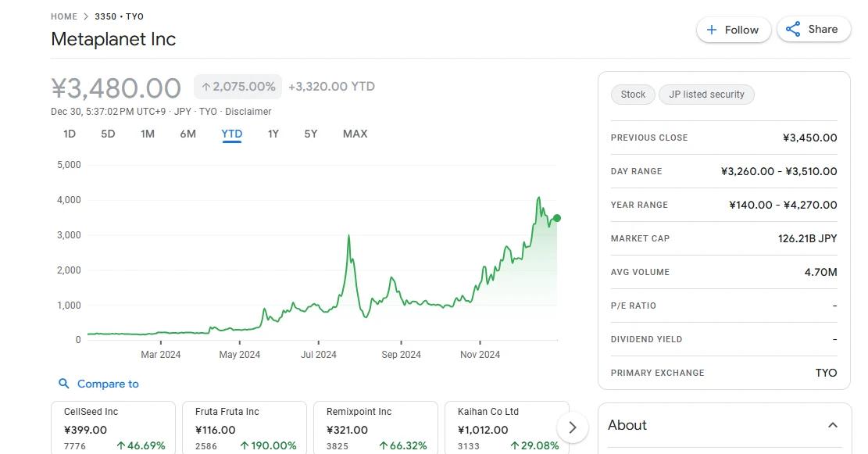Click the Stock tag chip
This screenshot has height=454, width=868.
coord(633,94)
